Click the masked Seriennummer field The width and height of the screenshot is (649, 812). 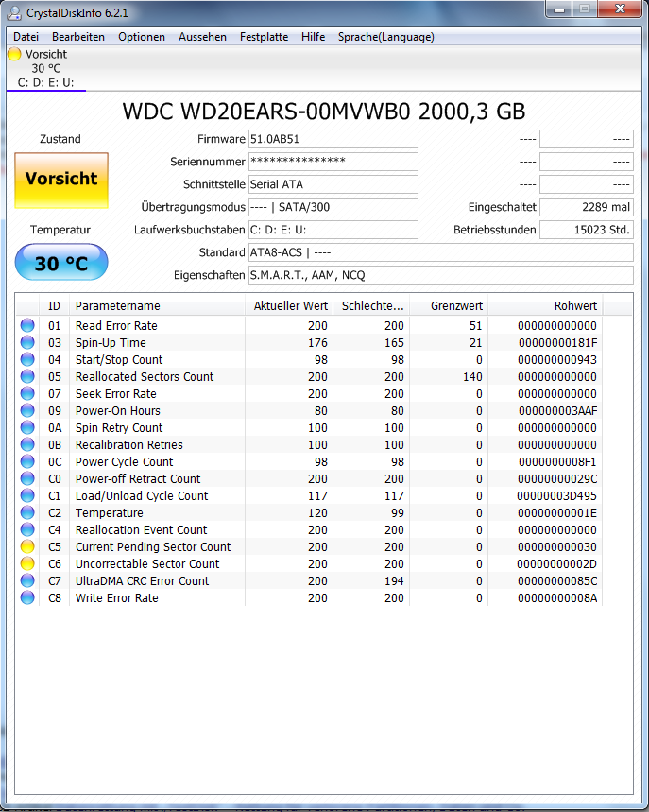(x=333, y=162)
